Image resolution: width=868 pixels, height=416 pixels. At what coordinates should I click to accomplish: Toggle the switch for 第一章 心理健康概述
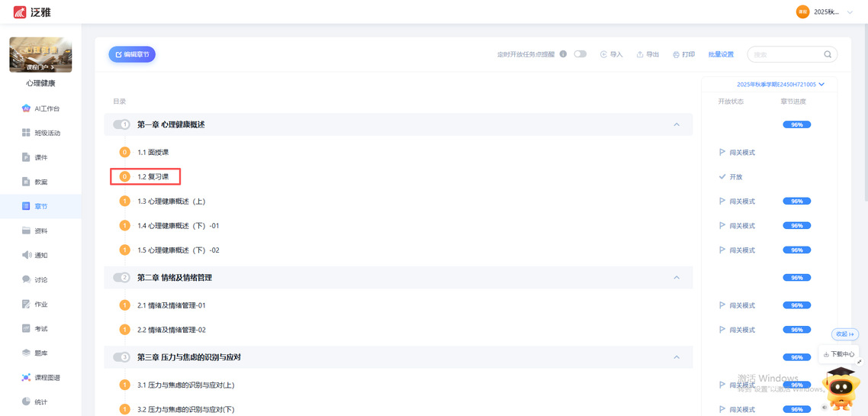coord(121,124)
